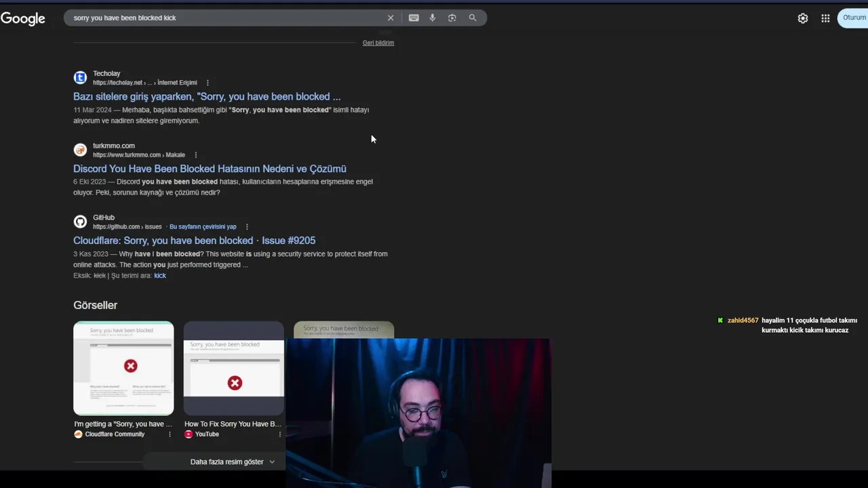
Task: Click the GitHub site favicon
Action: [80, 222]
